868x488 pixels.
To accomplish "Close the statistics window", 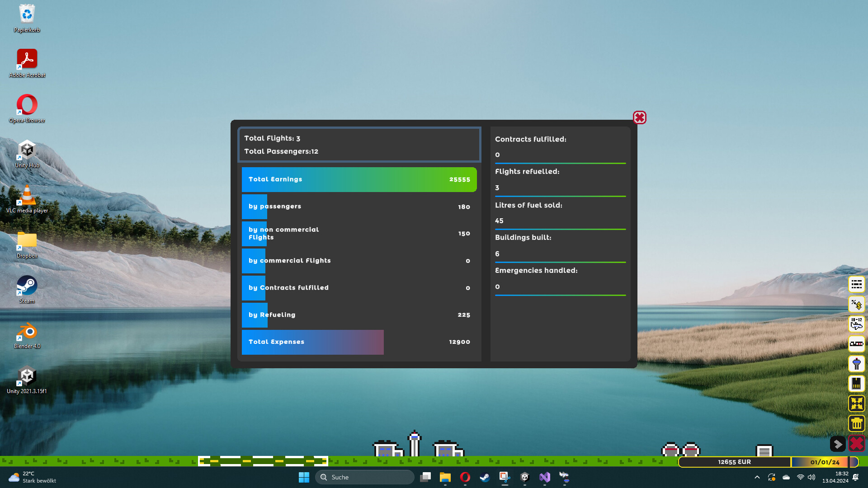I will coord(640,117).
